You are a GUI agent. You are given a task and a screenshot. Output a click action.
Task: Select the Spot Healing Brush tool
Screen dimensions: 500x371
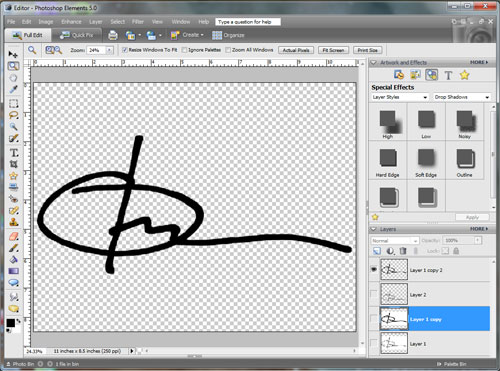13,210
